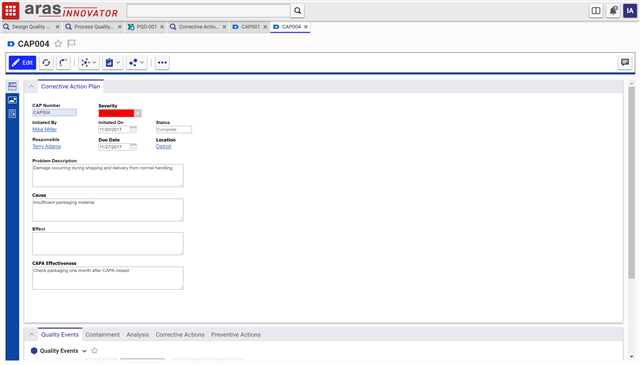Screen dimensions: 640x365
Task: Close the CAP004 tab
Action: (x=306, y=27)
